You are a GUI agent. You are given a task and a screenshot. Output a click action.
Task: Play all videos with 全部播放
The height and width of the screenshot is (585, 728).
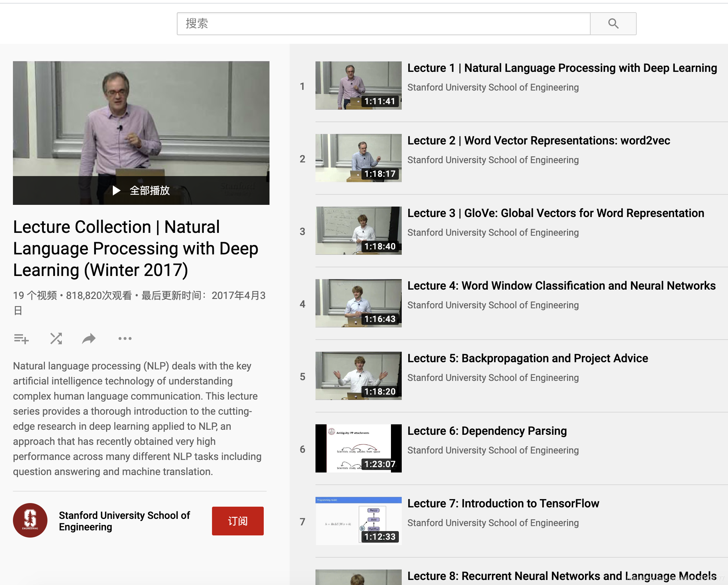pyautogui.click(x=141, y=190)
